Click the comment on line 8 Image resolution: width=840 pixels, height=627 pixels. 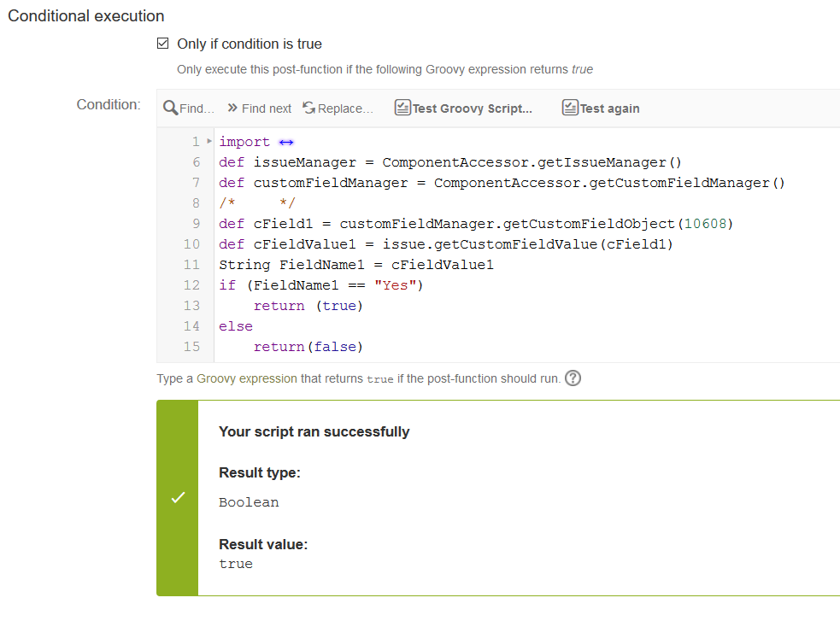coord(256,203)
